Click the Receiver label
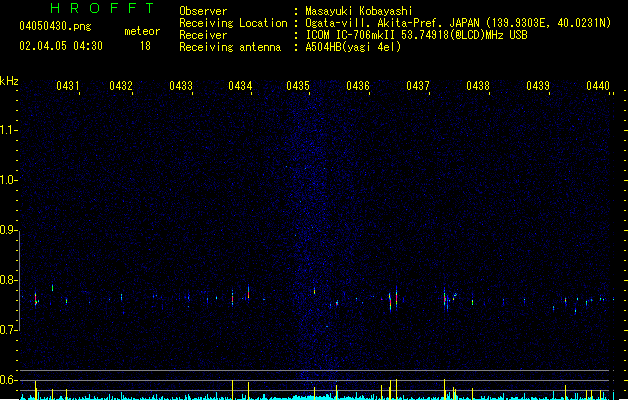The image size is (629, 400). [203, 35]
